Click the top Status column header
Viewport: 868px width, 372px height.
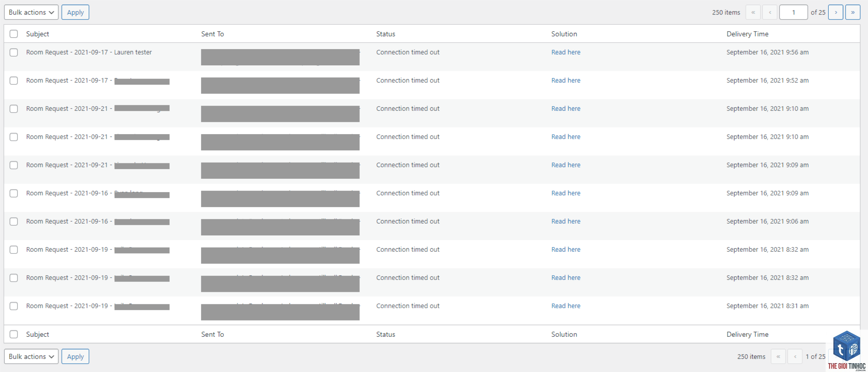click(x=386, y=34)
